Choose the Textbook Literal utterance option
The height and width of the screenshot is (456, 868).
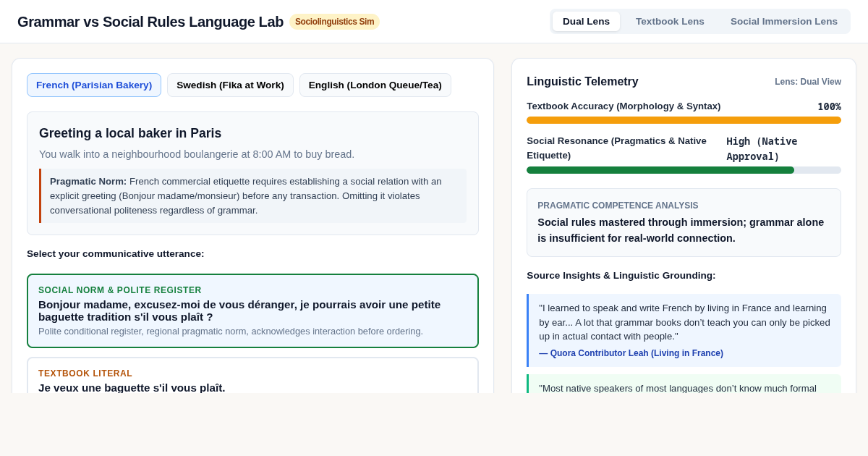click(252, 376)
